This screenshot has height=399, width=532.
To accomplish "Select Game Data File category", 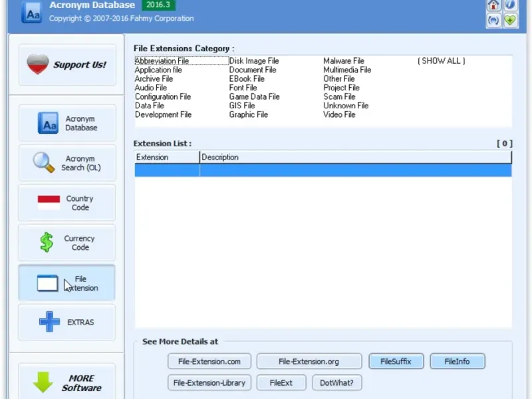I will coord(254,96).
